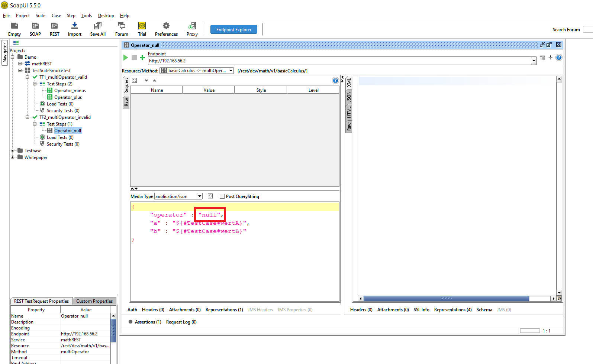Select the Operator_minus test step

(x=70, y=91)
